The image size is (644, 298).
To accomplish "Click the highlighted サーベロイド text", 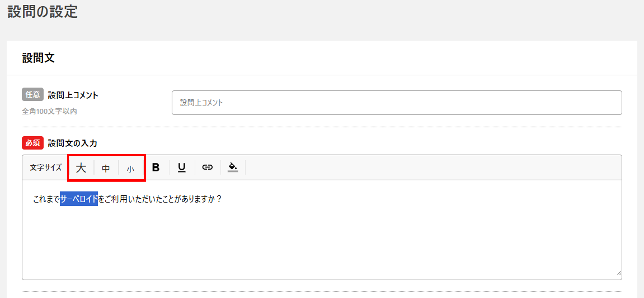I will pyautogui.click(x=79, y=199).
